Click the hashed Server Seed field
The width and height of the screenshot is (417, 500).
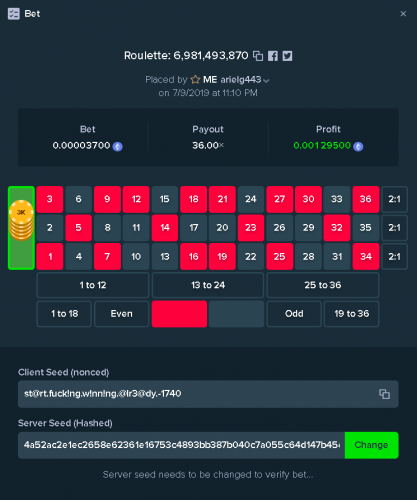pyautogui.click(x=181, y=445)
